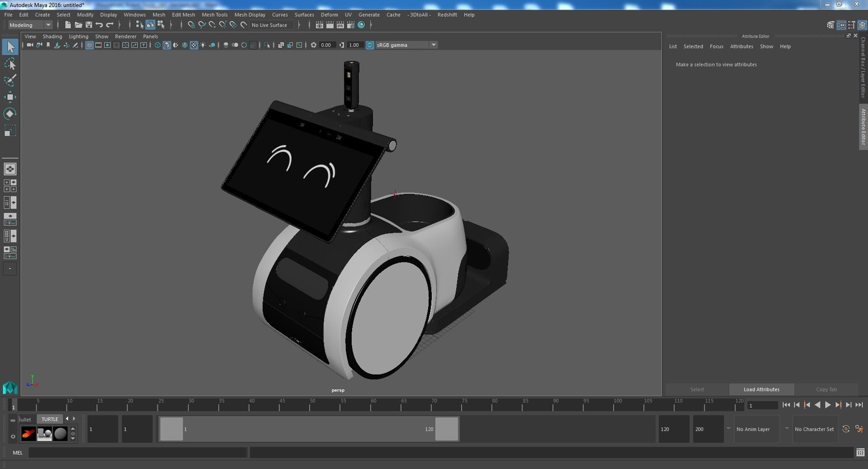The height and width of the screenshot is (469, 868).
Task: Toggle film gate display
Action: pyautogui.click(x=98, y=45)
